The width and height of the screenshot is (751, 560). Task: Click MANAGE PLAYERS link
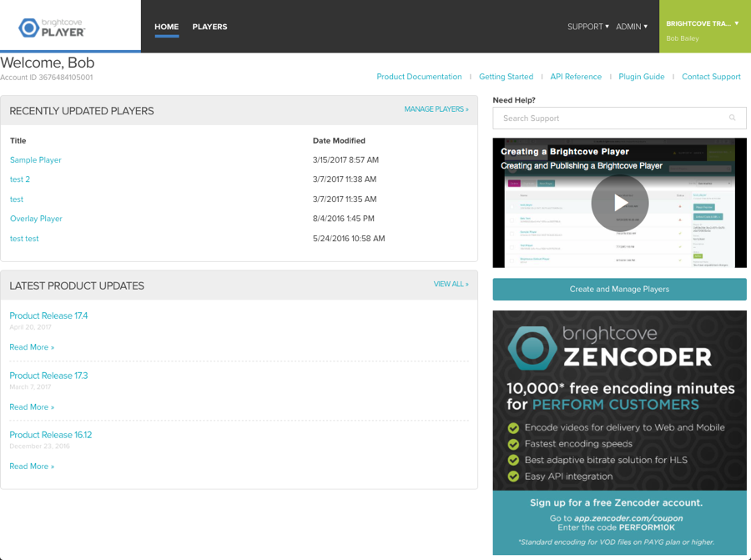tap(436, 109)
